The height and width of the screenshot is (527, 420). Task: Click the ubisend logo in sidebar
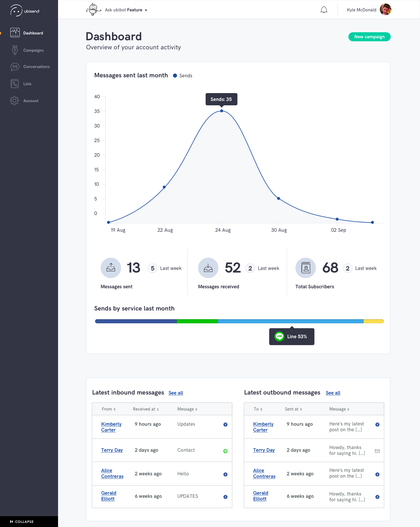25,11
